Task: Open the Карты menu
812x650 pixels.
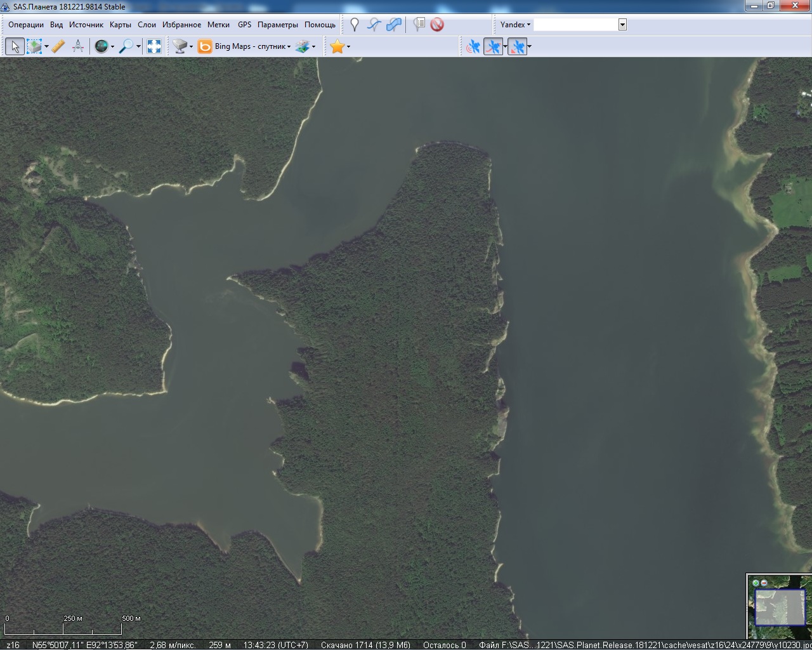Action: [x=121, y=25]
